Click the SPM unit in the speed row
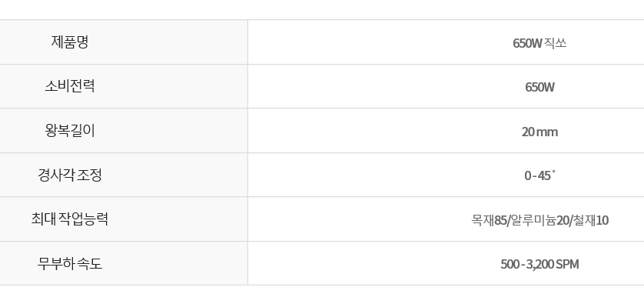 (x=567, y=264)
